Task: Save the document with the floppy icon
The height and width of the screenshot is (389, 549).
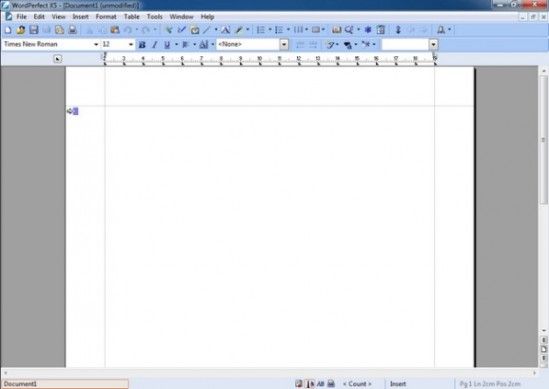Action: 34,30
